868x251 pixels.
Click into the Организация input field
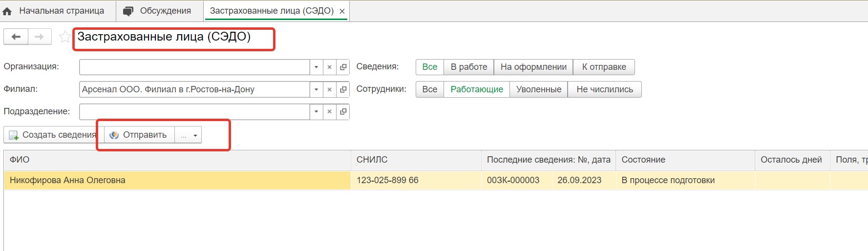coord(194,67)
